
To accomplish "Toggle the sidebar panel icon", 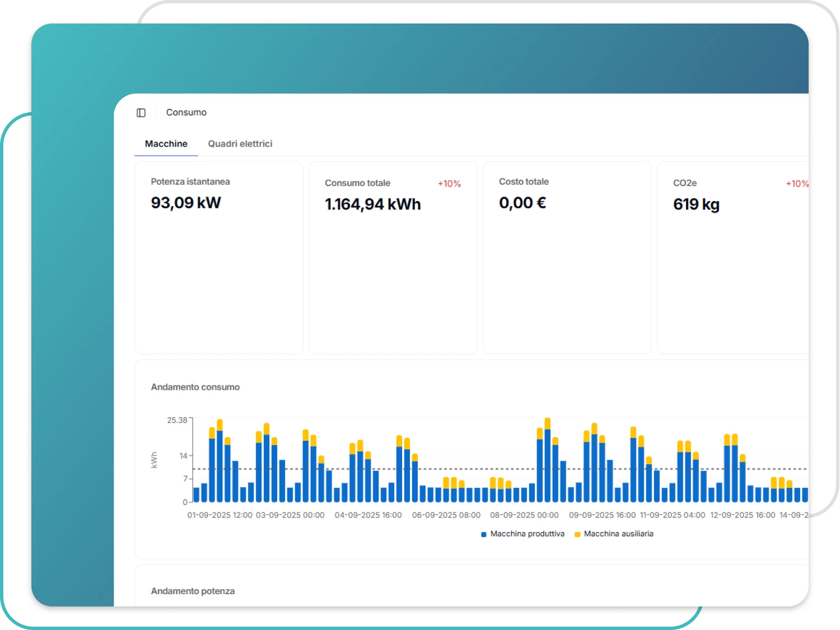I will 141,113.
